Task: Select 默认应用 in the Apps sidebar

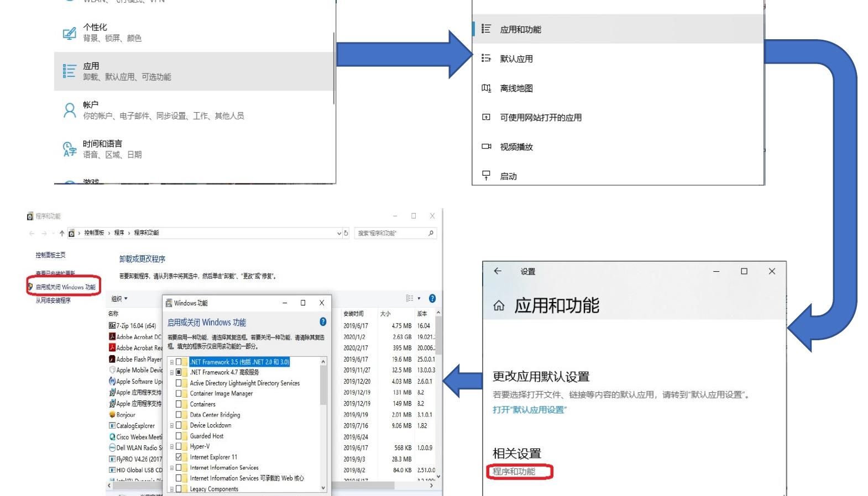Action: point(516,59)
